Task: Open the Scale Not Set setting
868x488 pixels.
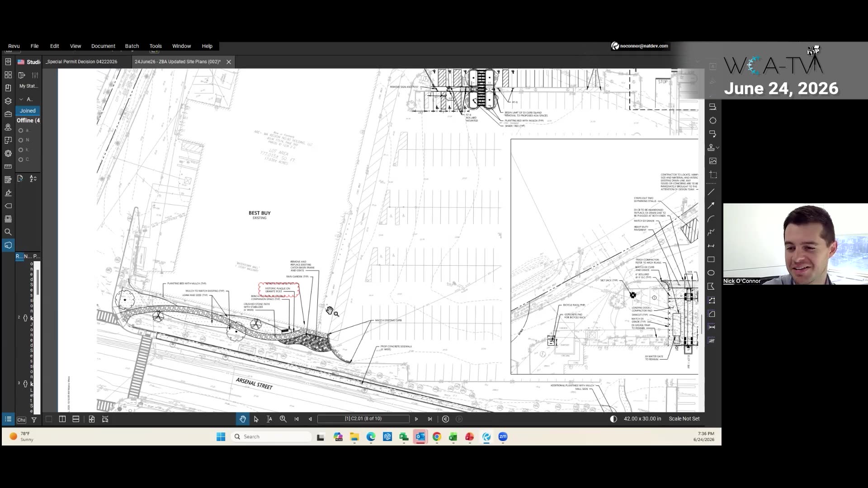Action: (684, 419)
